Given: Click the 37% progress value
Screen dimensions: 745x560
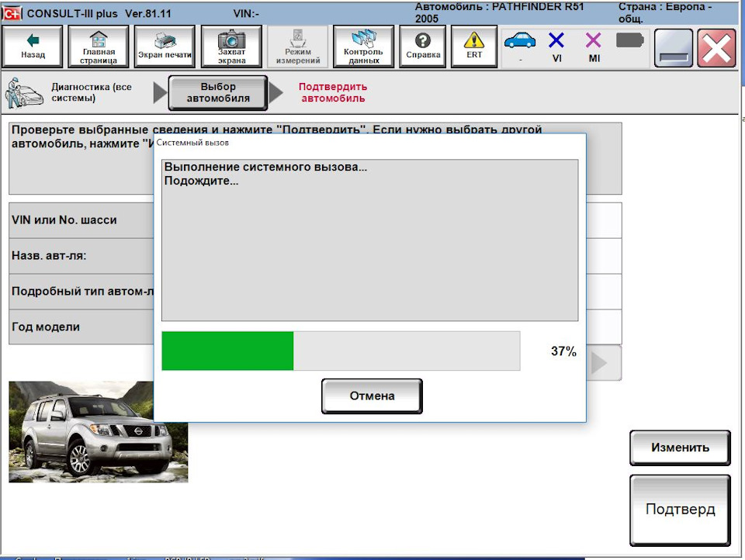Looking at the screenshot, I should [563, 351].
